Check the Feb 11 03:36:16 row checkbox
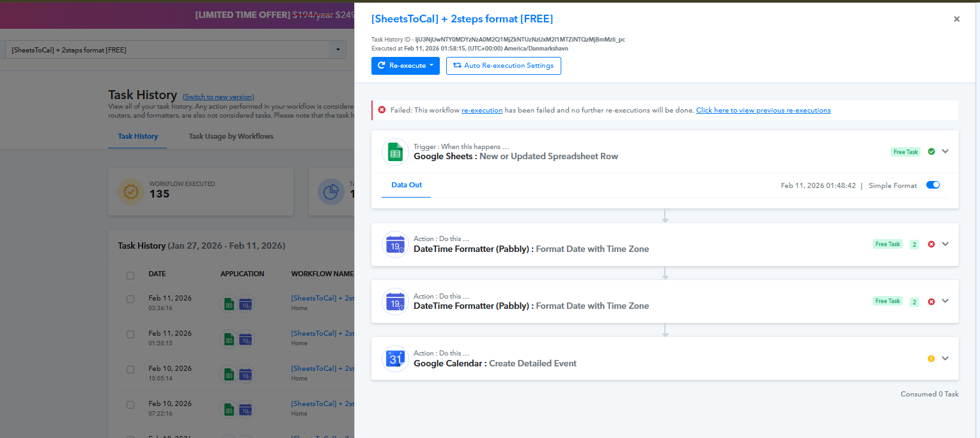 [130, 299]
